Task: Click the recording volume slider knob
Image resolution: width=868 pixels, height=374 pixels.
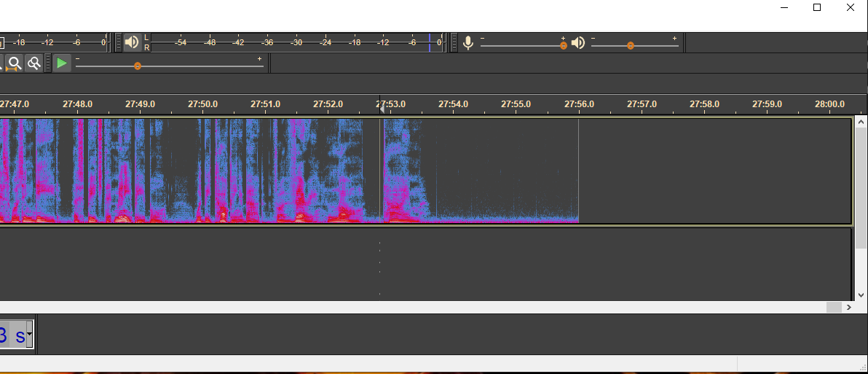Action: [564, 46]
